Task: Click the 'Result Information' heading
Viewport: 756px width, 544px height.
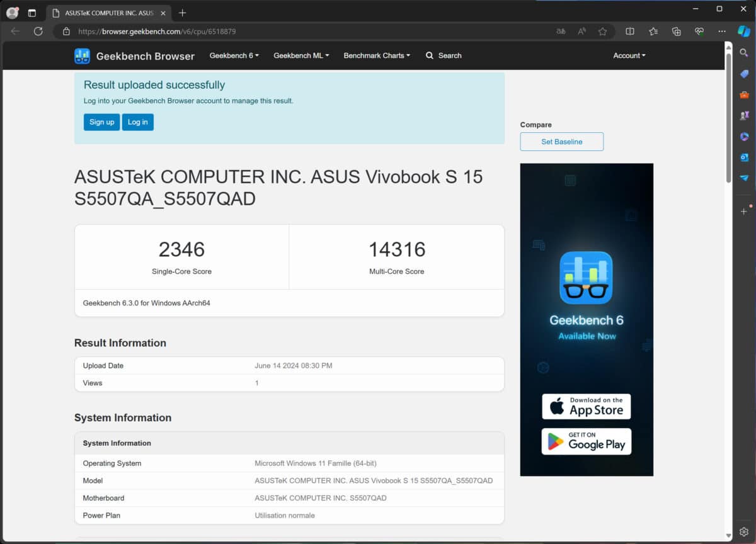Action: pos(120,343)
